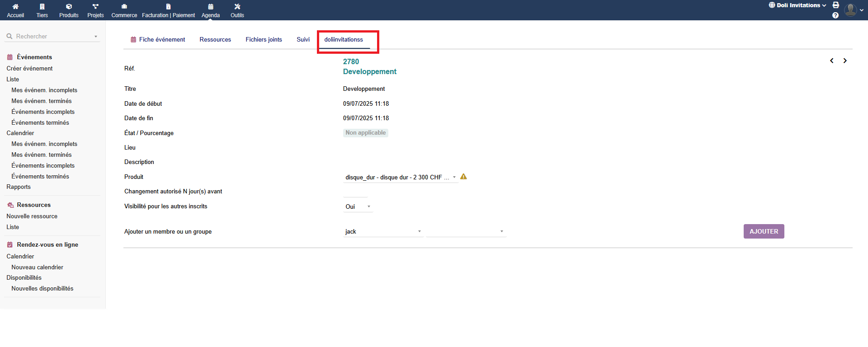Open the Accueil home icon
Viewport: 868px width, 347px height.
(15, 7)
